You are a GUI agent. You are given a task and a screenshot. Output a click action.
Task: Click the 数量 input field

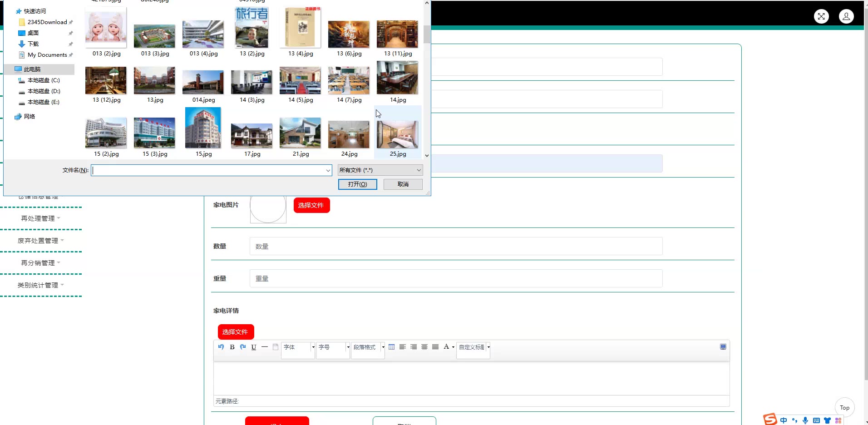click(x=456, y=246)
